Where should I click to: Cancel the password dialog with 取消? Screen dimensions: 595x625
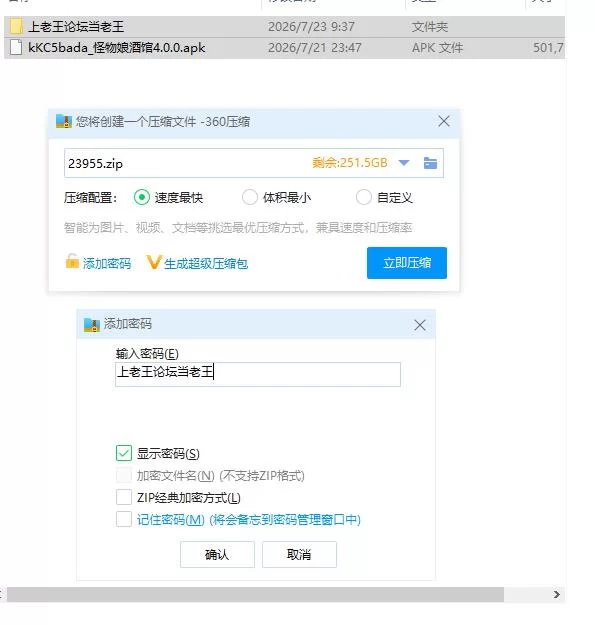coord(299,554)
